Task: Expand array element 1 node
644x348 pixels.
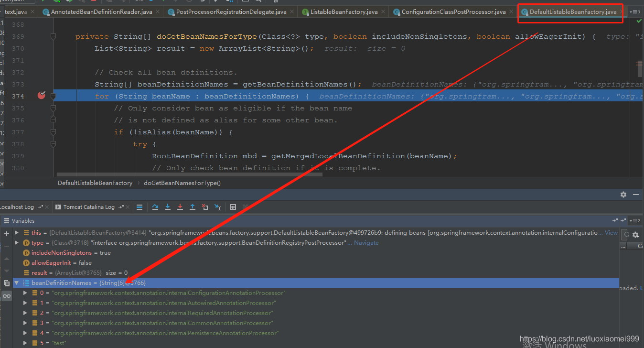Action: click(x=25, y=303)
